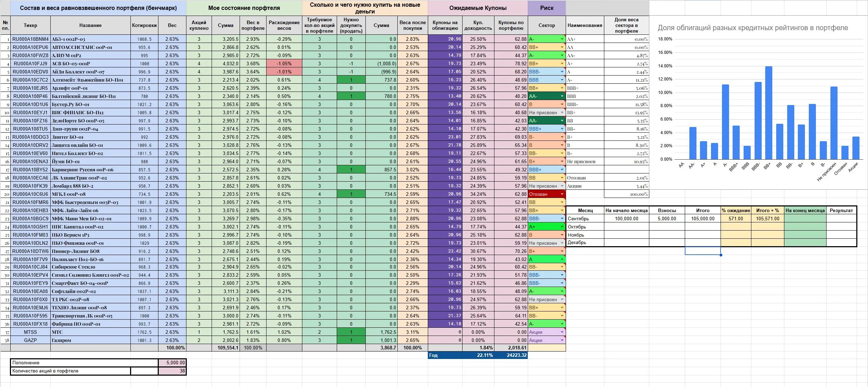Click the 'Год' label cell
Viewport: 868px width, 387px height.
(445, 355)
